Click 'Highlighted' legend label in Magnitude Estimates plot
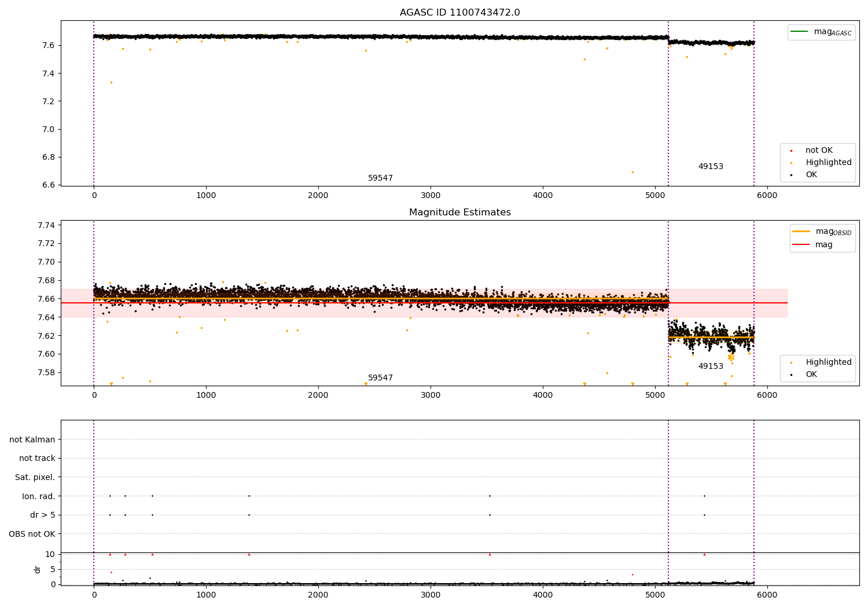The width and height of the screenshot is (868, 608). pyautogui.click(x=829, y=362)
